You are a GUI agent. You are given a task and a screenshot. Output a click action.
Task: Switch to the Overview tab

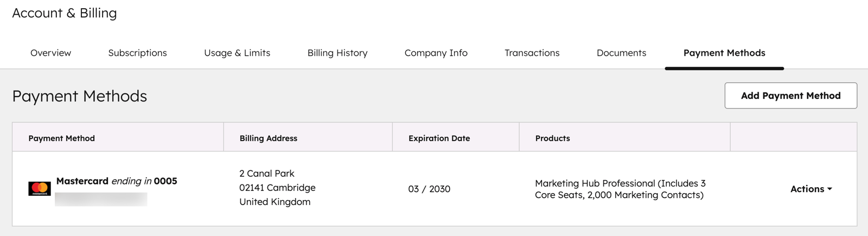(x=50, y=53)
